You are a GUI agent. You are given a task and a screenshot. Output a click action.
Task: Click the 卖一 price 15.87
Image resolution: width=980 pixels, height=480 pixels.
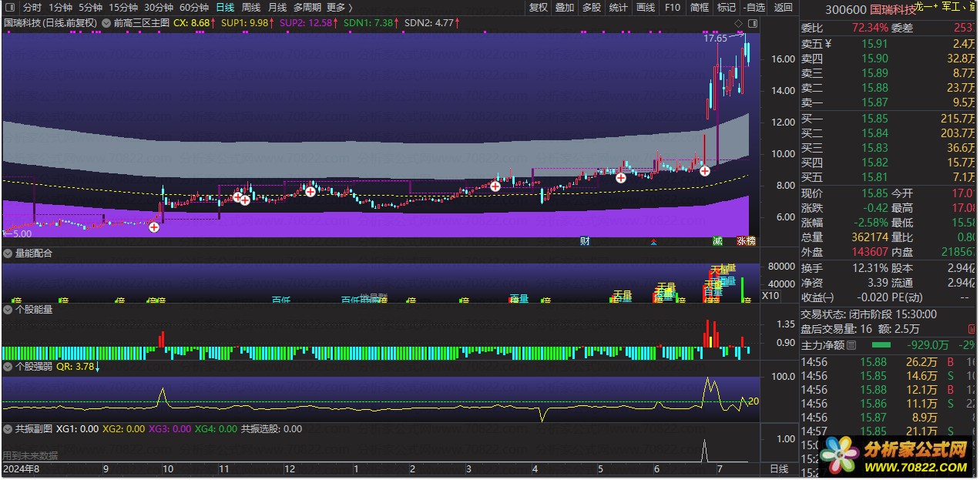875,102
